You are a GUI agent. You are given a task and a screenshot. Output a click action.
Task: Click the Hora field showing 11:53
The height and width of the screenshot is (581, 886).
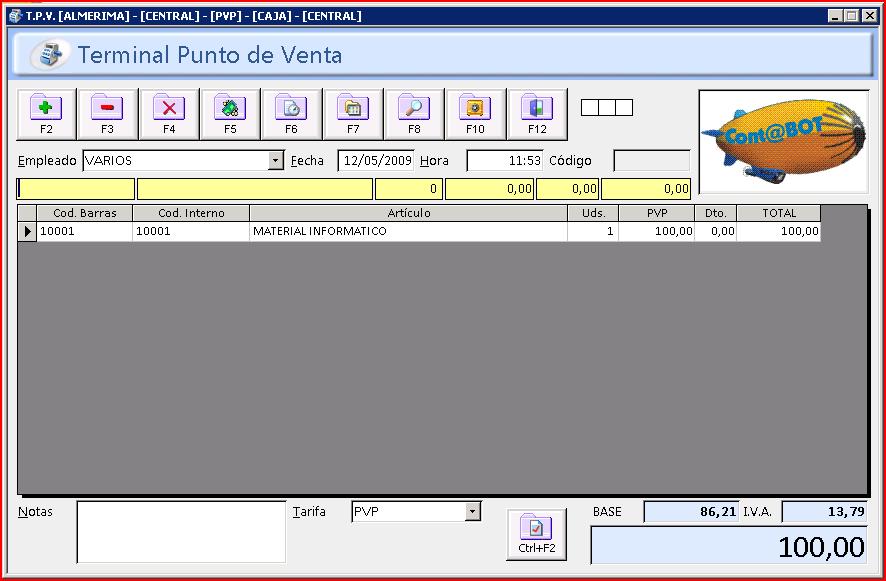pyautogui.click(x=505, y=161)
